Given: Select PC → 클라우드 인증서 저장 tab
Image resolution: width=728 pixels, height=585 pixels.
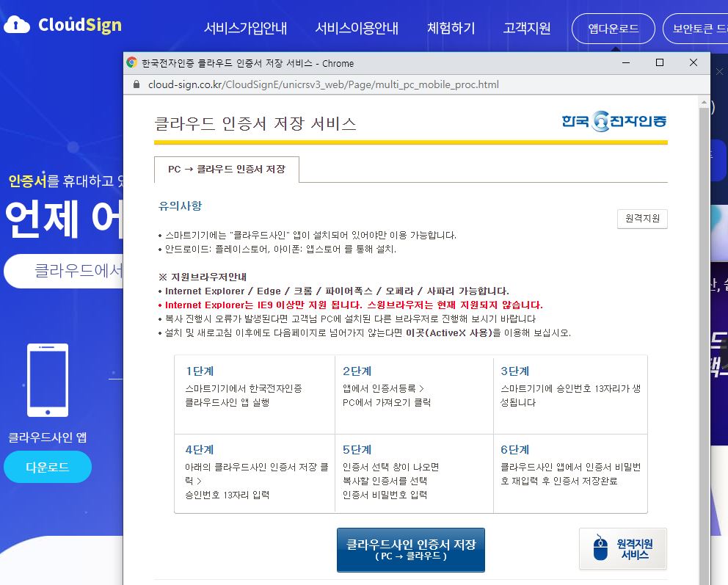Looking at the screenshot, I should click(227, 170).
